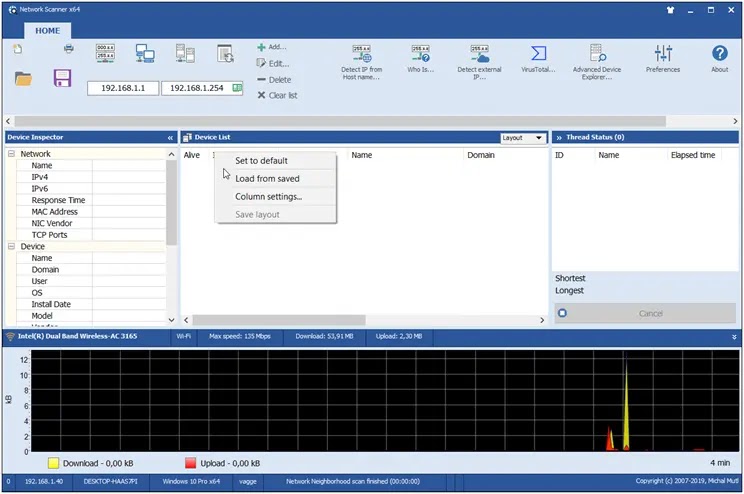Click the refresh list icon
Viewport: 744px width, 494px height.
[225, 53]
